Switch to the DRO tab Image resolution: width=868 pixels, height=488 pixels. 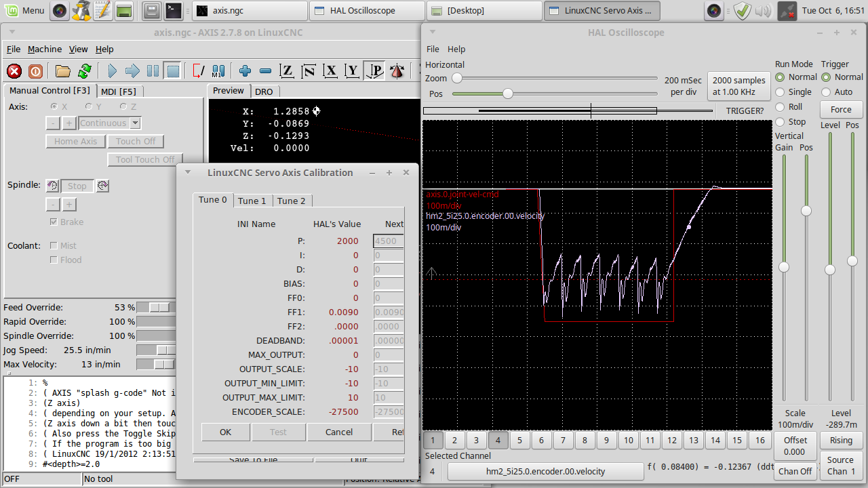264,91
